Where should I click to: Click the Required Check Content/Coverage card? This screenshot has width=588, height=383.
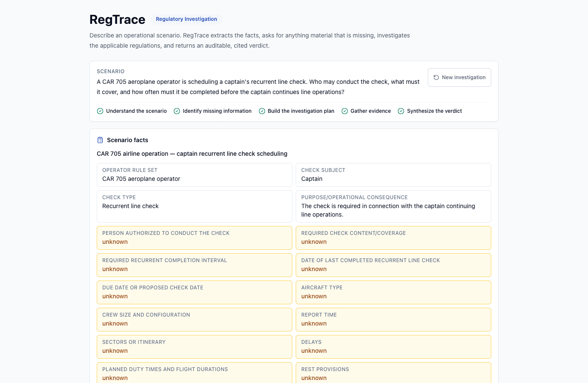pos(393,238)
